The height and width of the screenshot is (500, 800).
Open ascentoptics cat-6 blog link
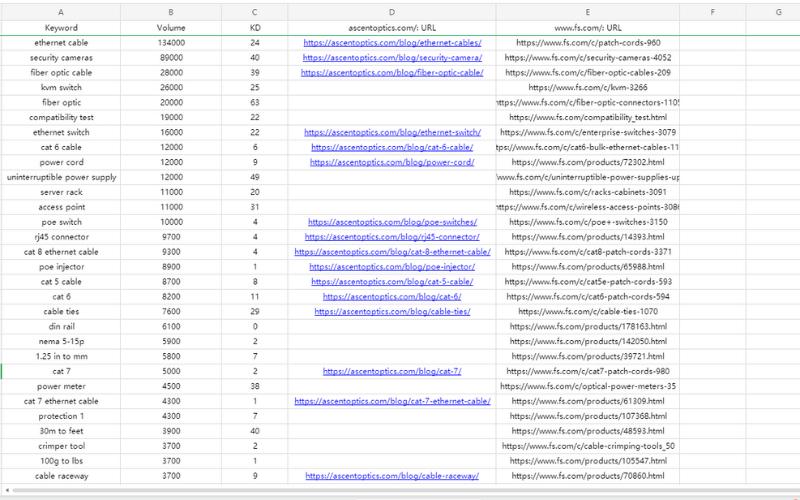pyautogui.click(x=392, y=296)
